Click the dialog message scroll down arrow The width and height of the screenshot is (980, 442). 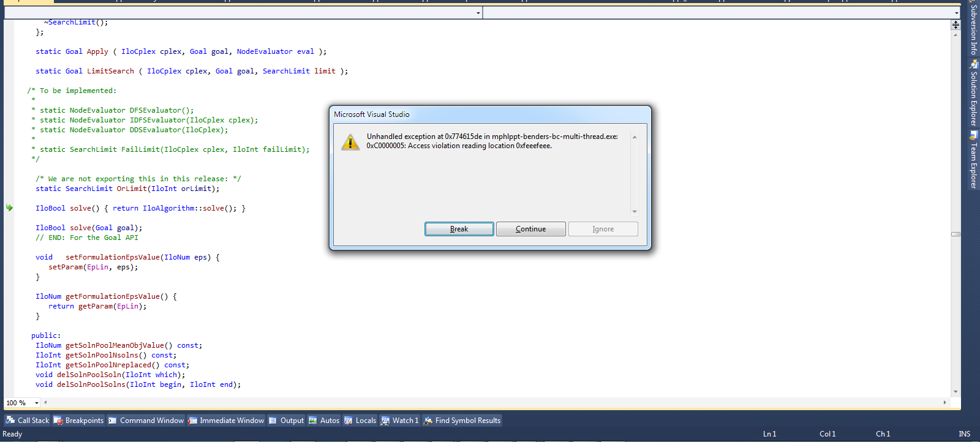click(x=635, y=212)
